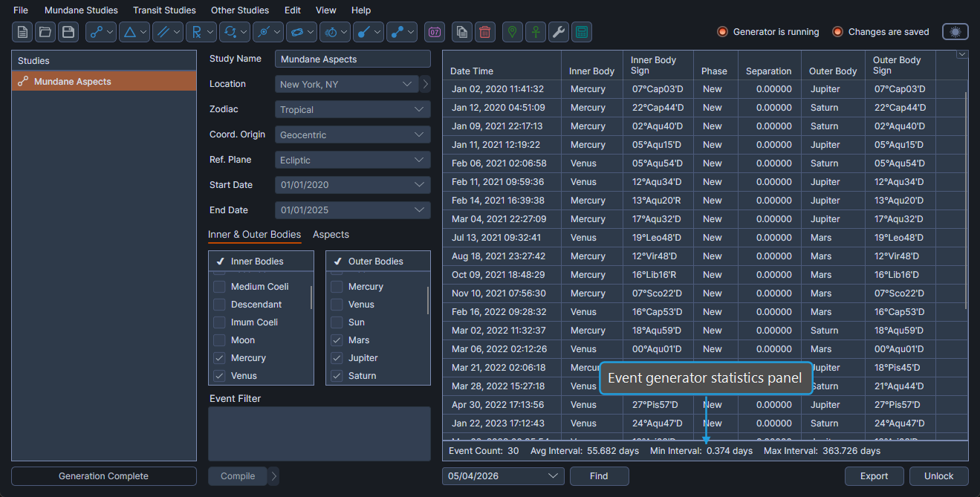Image resolution: width=980 pixels, height=497 pixels.
Task: Select the orbit ellipse study tool
Action: [302, 32]
